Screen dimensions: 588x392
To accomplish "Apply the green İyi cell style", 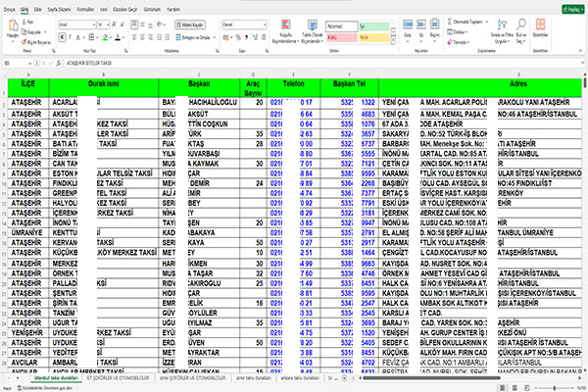I will point(374,26).
